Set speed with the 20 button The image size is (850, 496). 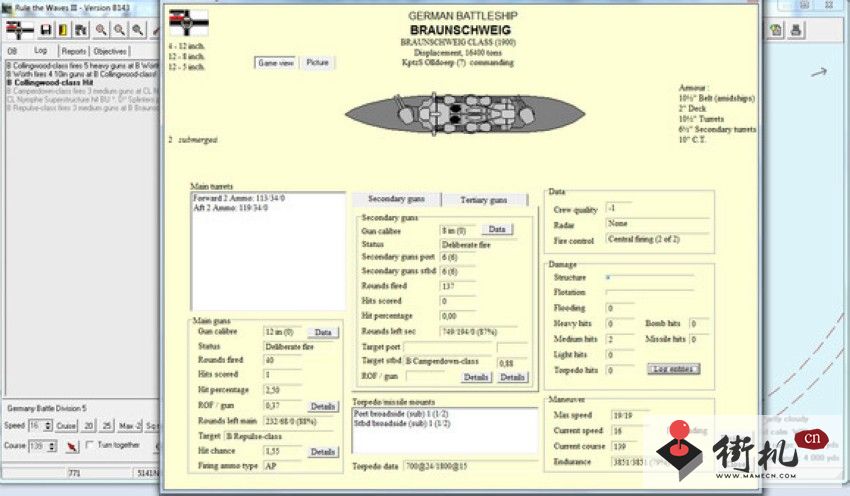(89, 426)
